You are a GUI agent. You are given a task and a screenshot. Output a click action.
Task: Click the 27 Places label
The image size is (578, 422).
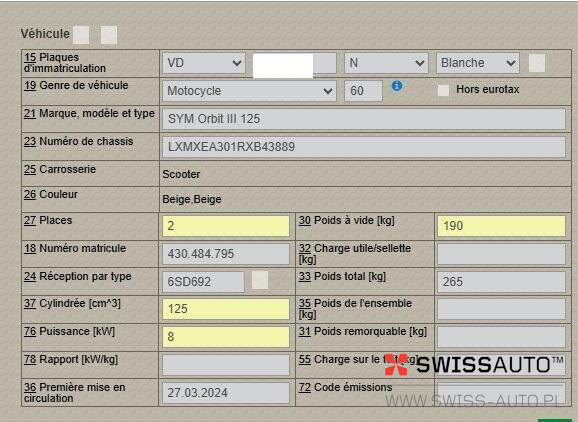tap(48, 220)
